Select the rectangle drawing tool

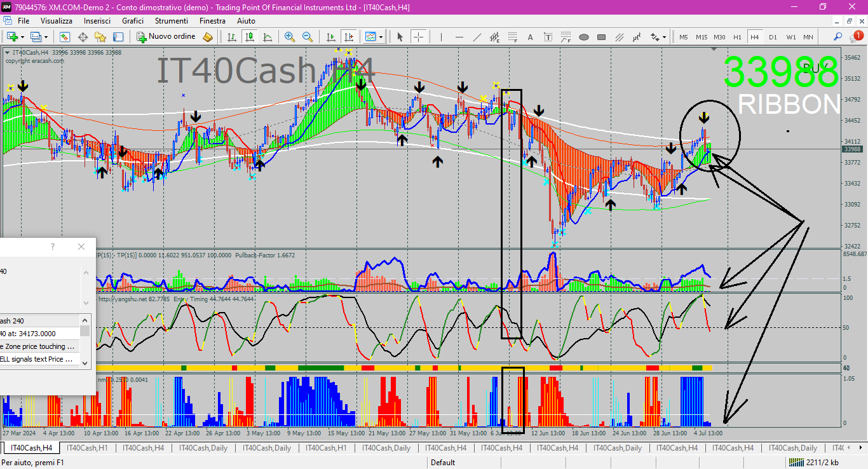pos(601,37)
